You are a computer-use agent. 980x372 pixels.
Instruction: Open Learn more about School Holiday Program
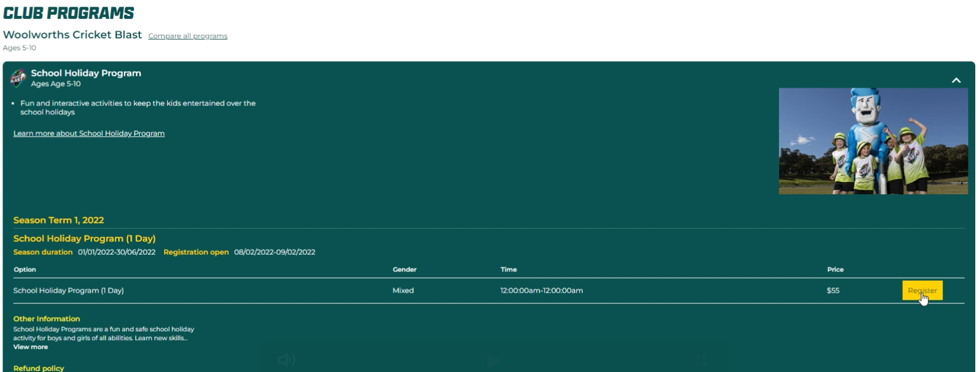89,133
